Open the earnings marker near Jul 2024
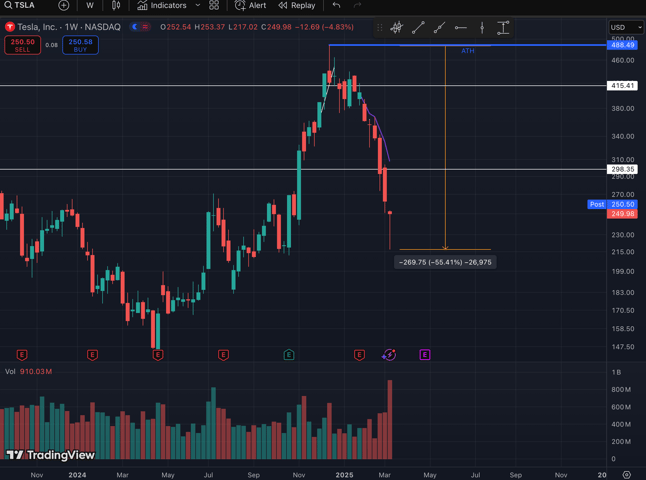646x480 pixels. pos(223,355)
